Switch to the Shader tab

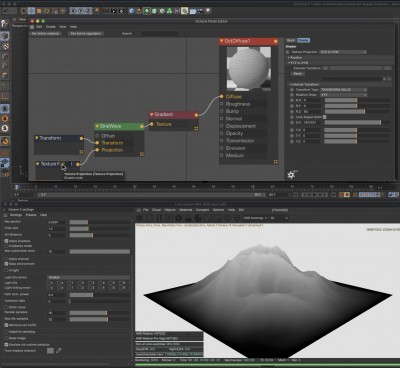(303, 40)
